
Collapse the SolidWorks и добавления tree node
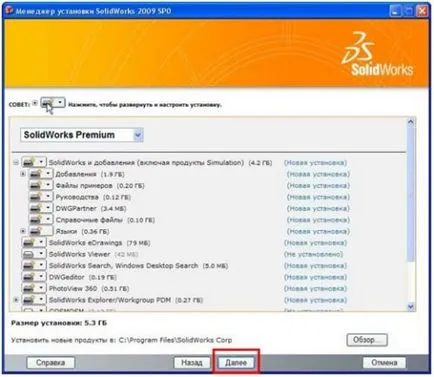pyautogui.click(x=16, y=163)
